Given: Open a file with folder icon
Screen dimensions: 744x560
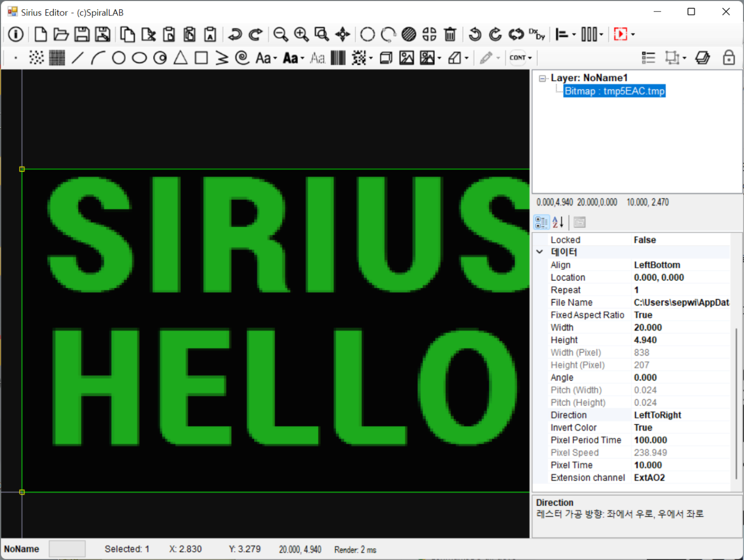Looking at the screenshot, I should coord(61,34).
